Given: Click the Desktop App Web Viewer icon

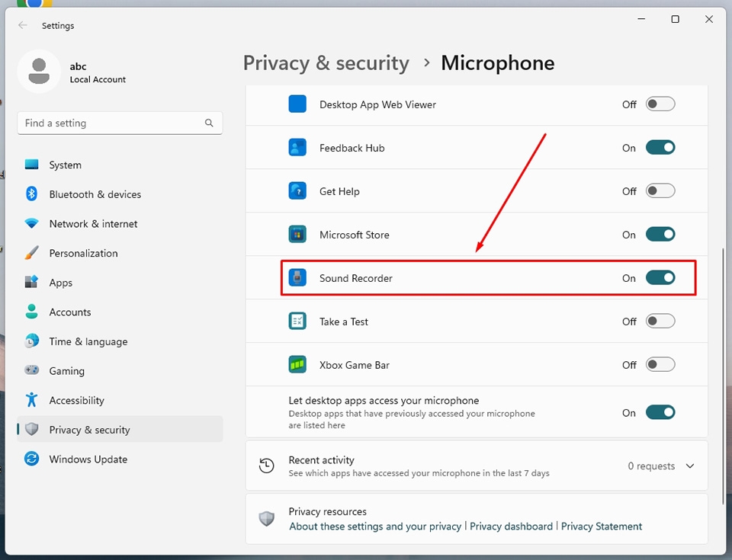Looking at the screenshot, I should coord(297,104).
